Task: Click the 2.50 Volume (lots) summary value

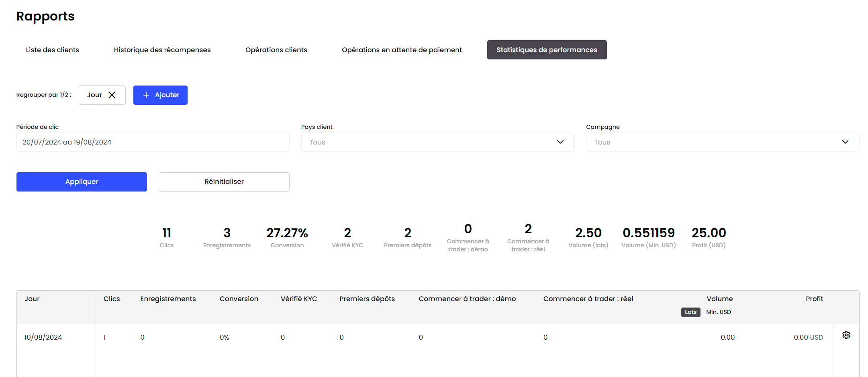Action: pos(588,233)
